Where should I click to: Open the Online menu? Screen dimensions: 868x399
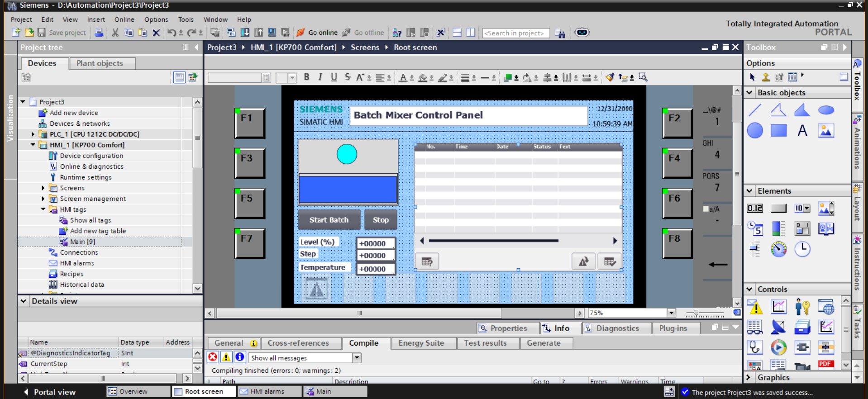pos(124,19)
